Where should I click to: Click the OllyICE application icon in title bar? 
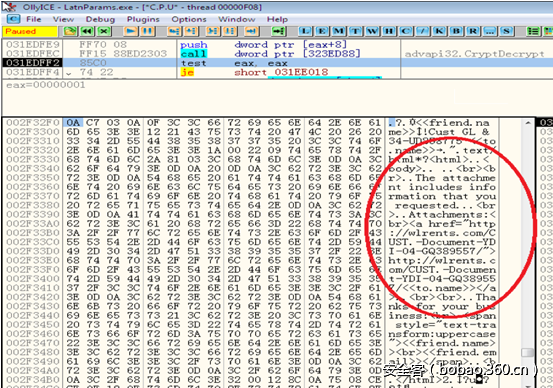pos(10,6)
